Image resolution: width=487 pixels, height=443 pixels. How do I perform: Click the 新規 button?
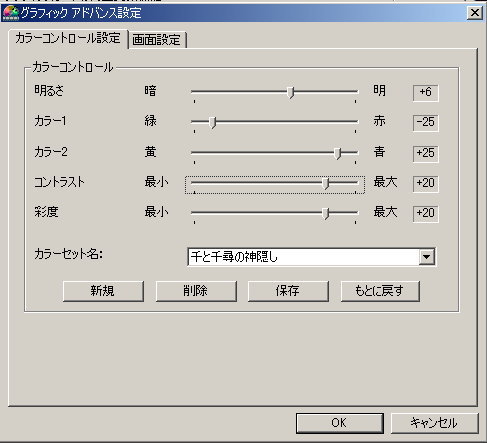click(103, 291)
